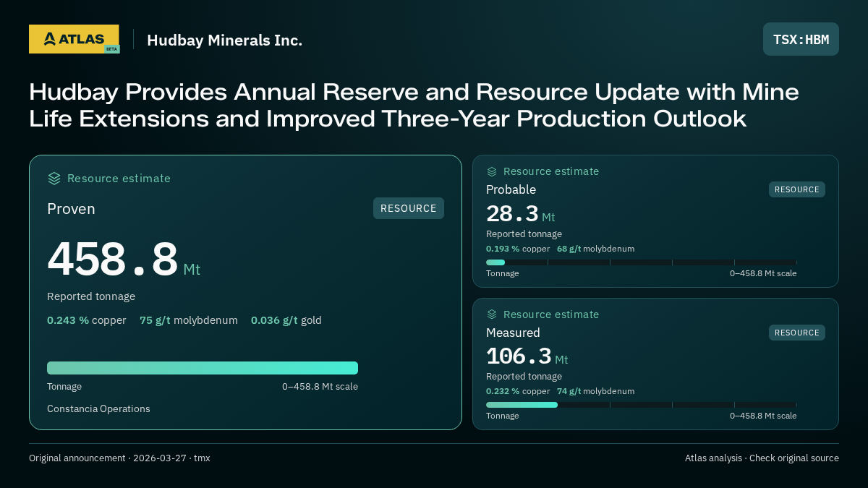Click the layers icon in Measured card
868x488 pixels.
(492, 314)
